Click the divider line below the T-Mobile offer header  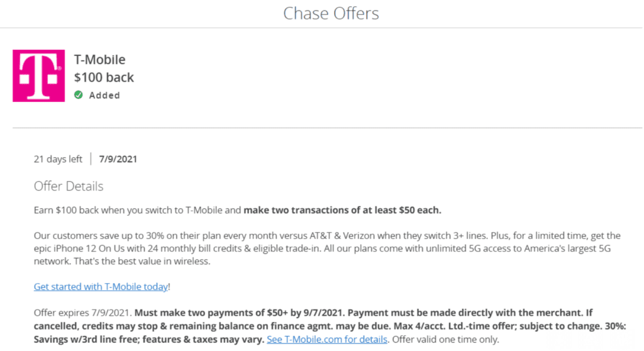[327, 128]
